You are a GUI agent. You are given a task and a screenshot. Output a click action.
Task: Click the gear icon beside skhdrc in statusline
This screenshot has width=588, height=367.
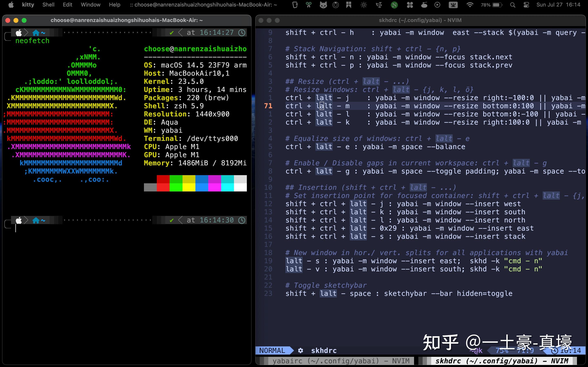301,350
